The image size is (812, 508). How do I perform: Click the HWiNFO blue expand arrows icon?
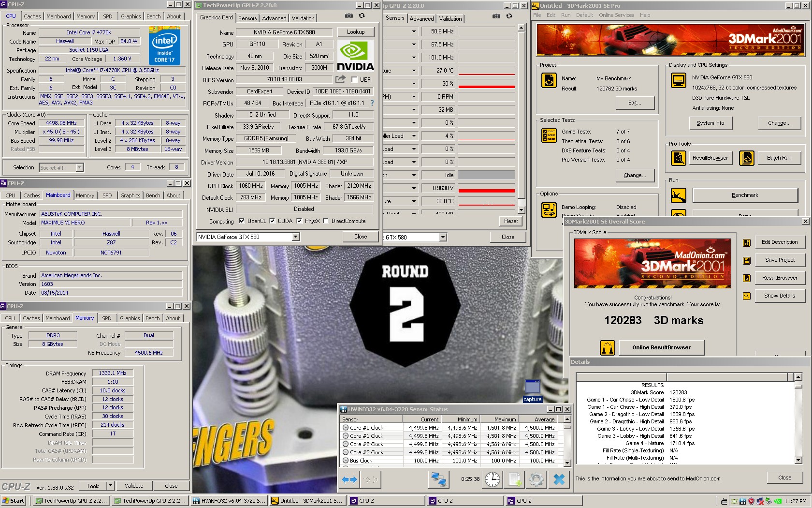(349, 479)
